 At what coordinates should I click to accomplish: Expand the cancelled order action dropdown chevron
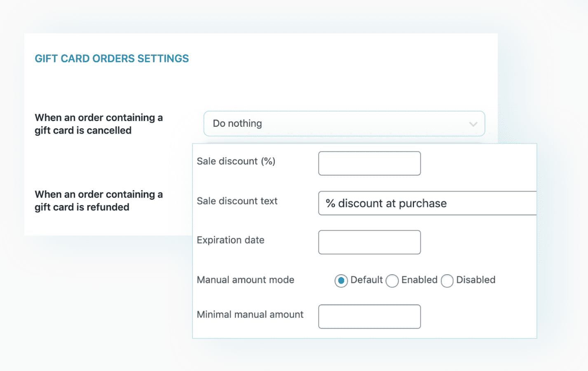coord(473,124)
